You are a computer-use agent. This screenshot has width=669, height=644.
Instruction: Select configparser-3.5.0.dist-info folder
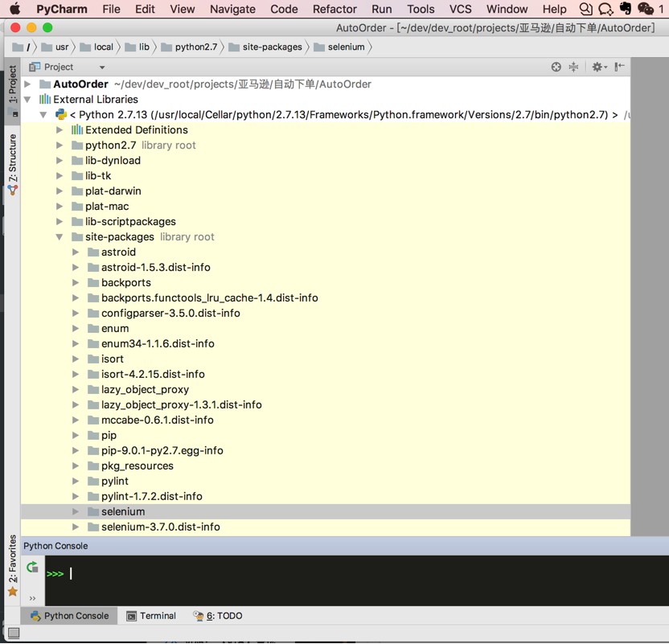(170, 313)
